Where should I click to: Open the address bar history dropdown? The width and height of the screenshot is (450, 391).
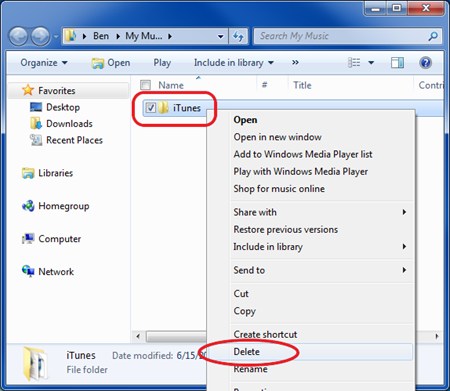(220, 36)
